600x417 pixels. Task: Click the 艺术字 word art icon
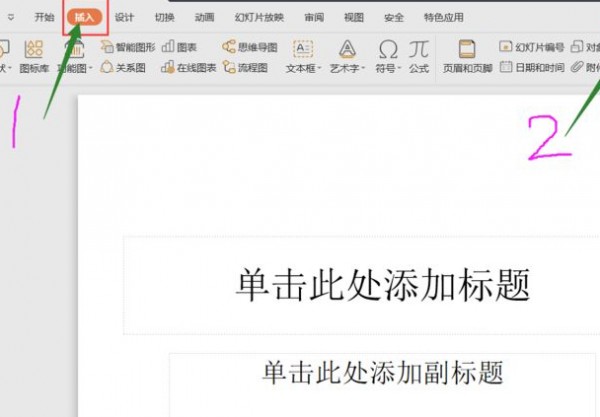tap(347, 50)
